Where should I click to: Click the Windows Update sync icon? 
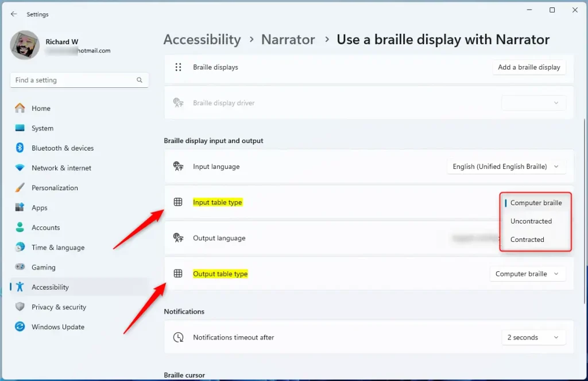(20, 326)
